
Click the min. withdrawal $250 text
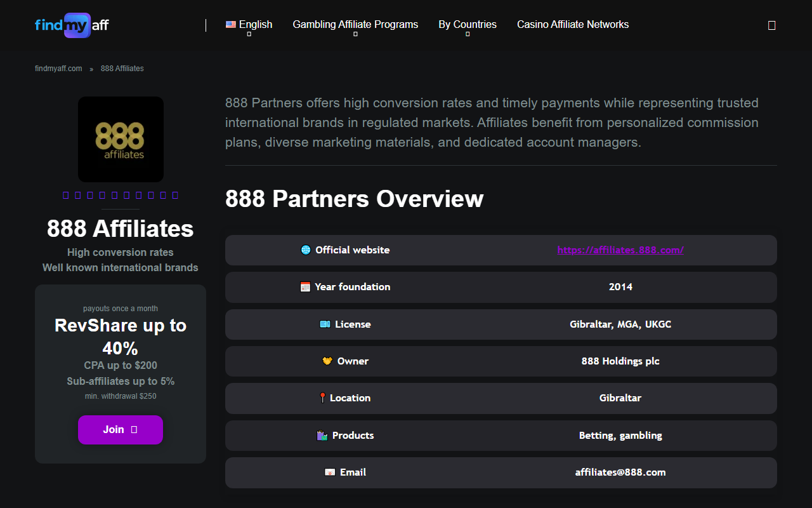tap(121, 396)
